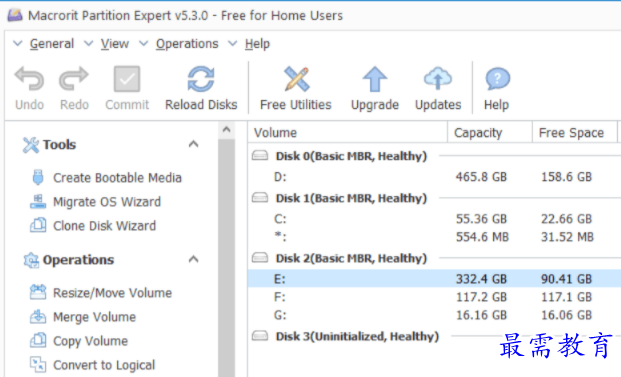The height and width of the screenshot is (377, 621).
Task: Click the Clone Disk Wizard icon
Action: pyautogui.click(x=38, y=225)
